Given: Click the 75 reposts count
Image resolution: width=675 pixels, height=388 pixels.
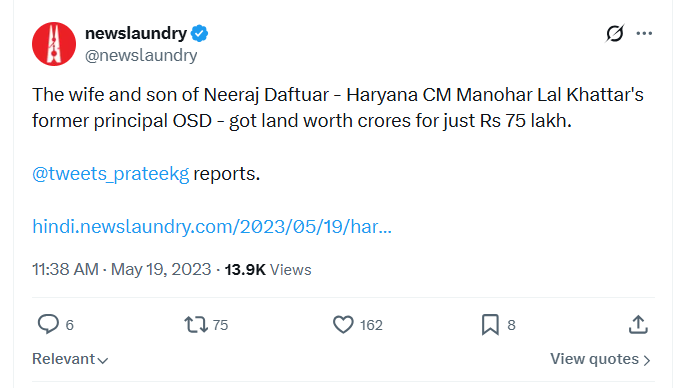Looking at the screenshot, I should pos(220,325).
